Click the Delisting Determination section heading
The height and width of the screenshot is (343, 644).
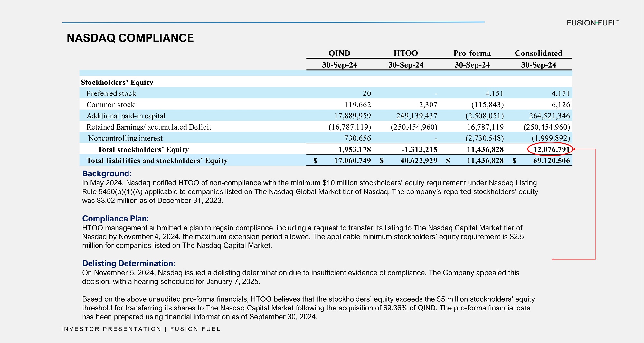[128, 263]
